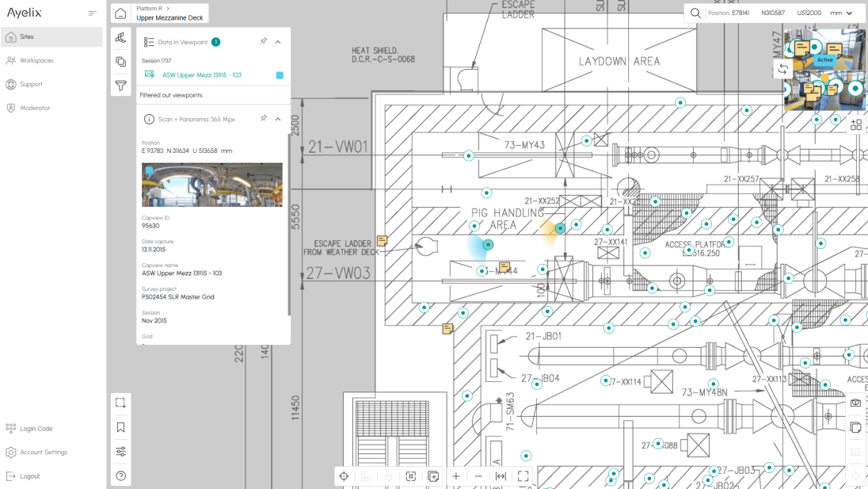Click the blue swatch for ASW Upper Mezz
The width and height of the screenshot is (868, 489).
[x=280, y=75]
